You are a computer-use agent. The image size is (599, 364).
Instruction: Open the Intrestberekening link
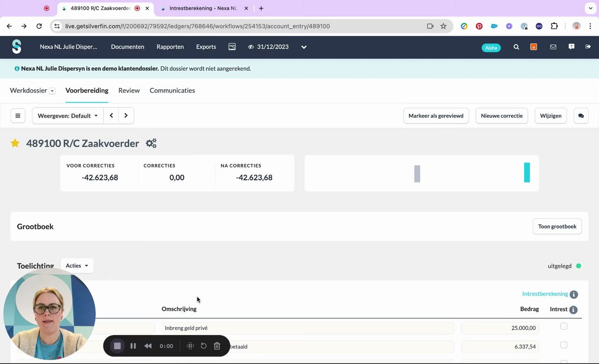[x=545, y=294]
